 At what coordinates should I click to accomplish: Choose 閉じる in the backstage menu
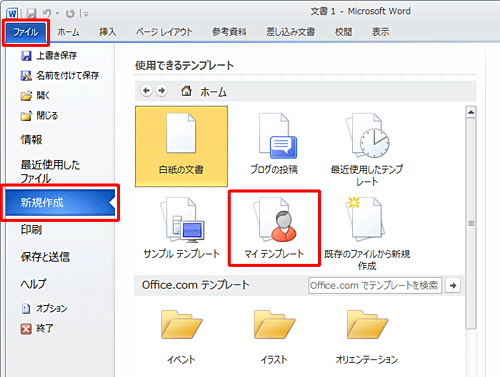[39, 116]
